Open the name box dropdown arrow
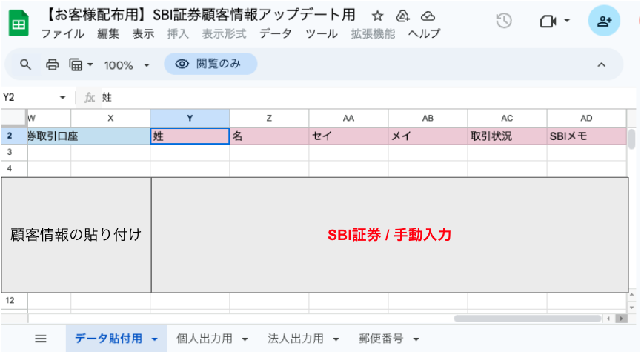This screenshot has width=644, height=352. click(x=62, y=97)
